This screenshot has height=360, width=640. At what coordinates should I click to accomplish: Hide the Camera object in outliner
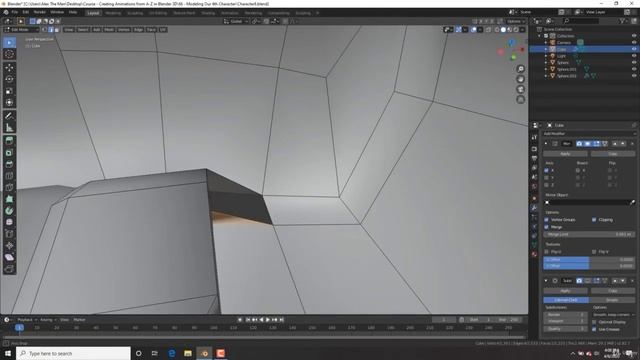pyautogui.click(x=634, y=42)
